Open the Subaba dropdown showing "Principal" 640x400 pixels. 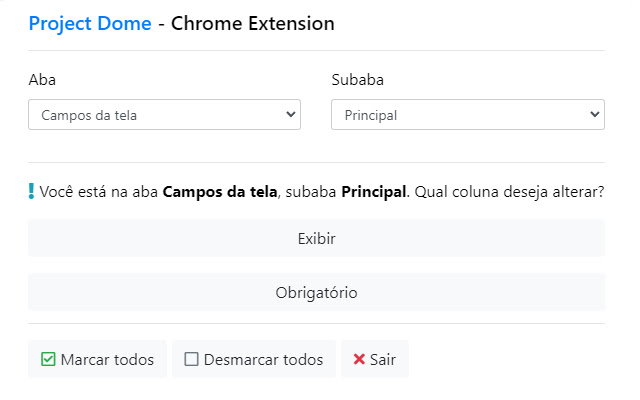pyautogui.click(x=460, y=115)
